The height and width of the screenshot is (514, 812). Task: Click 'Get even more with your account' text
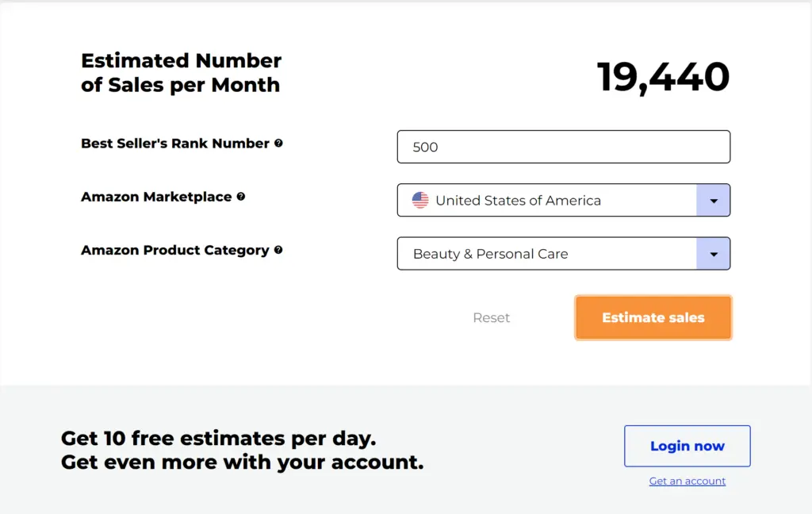click(x=242, y=462)
